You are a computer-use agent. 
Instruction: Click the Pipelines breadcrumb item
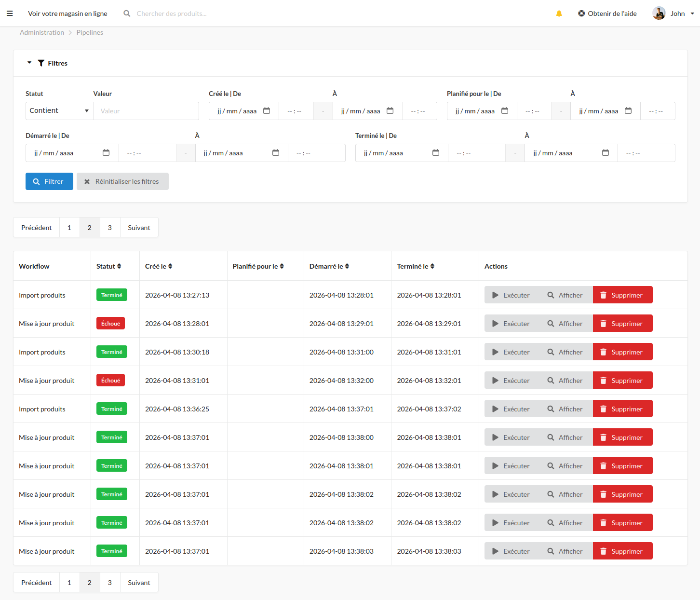click(x=90, y=32)
